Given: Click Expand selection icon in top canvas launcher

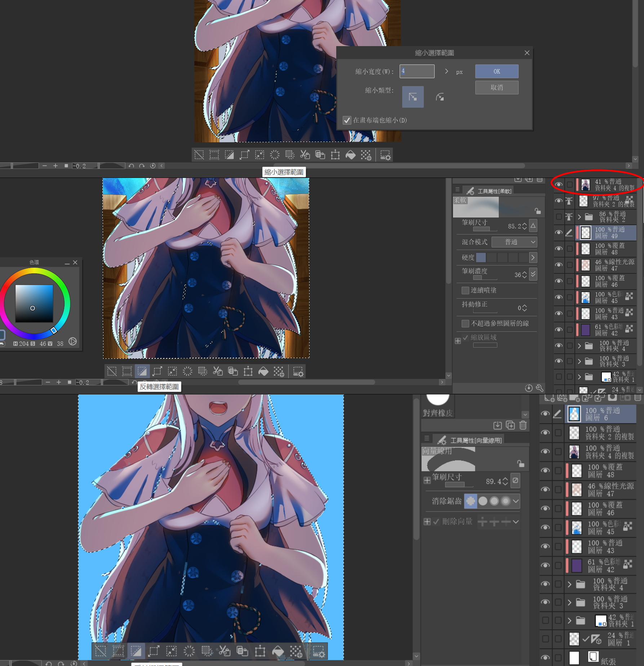Looking at the screenshot, I should [244, 155].
